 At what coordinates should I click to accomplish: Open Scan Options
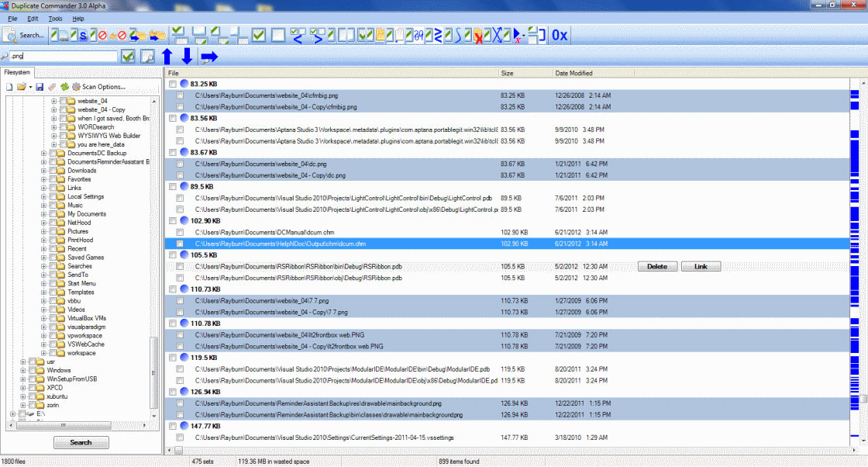tap(98, 87)
